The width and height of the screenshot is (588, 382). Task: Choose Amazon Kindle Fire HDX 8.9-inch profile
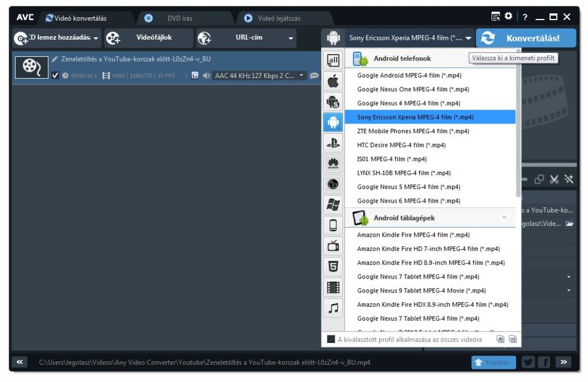[430, 304]
